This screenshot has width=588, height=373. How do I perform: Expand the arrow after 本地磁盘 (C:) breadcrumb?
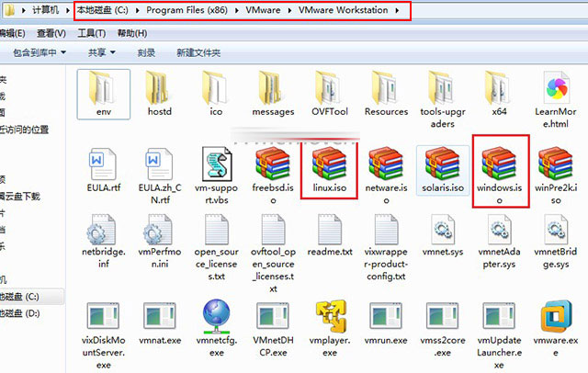click(137, 10)
